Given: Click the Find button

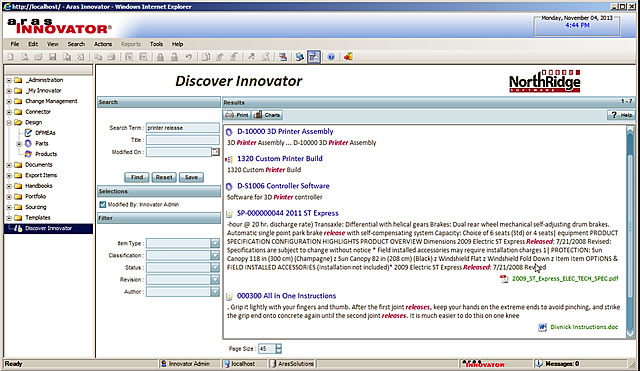Looking at the screenshot, I should pos(136,177).
